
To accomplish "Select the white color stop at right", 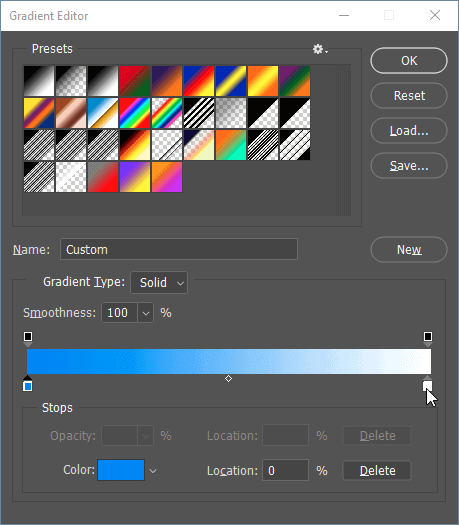I will pos(428,384).
